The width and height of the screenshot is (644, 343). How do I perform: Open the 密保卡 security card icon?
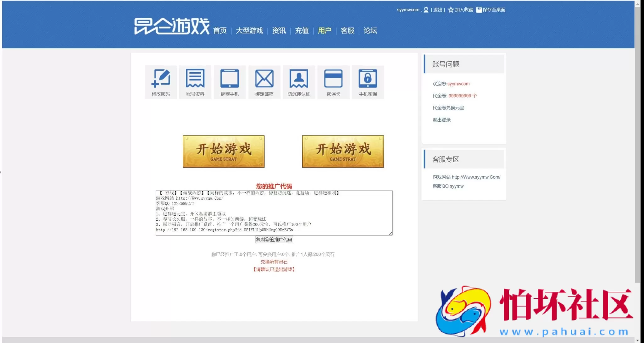(x=334, y=82)
